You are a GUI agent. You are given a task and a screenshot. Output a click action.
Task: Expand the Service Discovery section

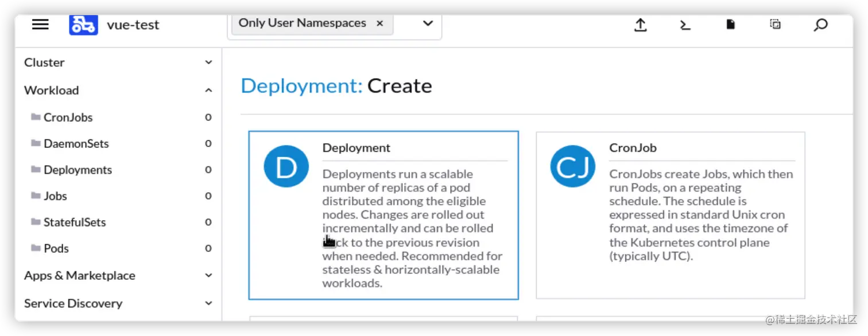[x=208, y=303]
